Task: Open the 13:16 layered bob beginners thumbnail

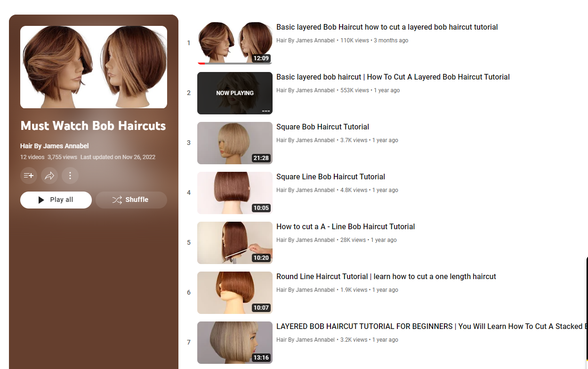Action: (234, 342)
